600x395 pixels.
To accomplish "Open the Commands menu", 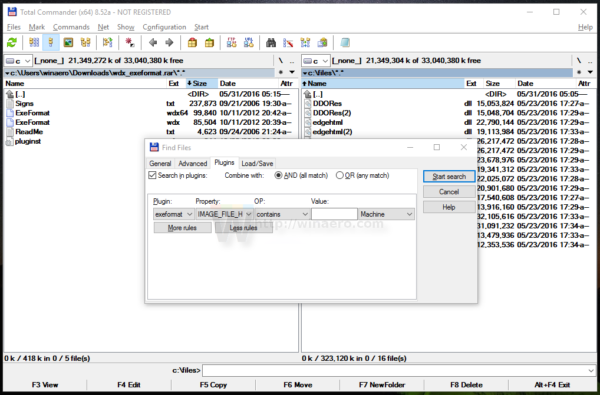I will pyautogui.click(x=71, y=27).
